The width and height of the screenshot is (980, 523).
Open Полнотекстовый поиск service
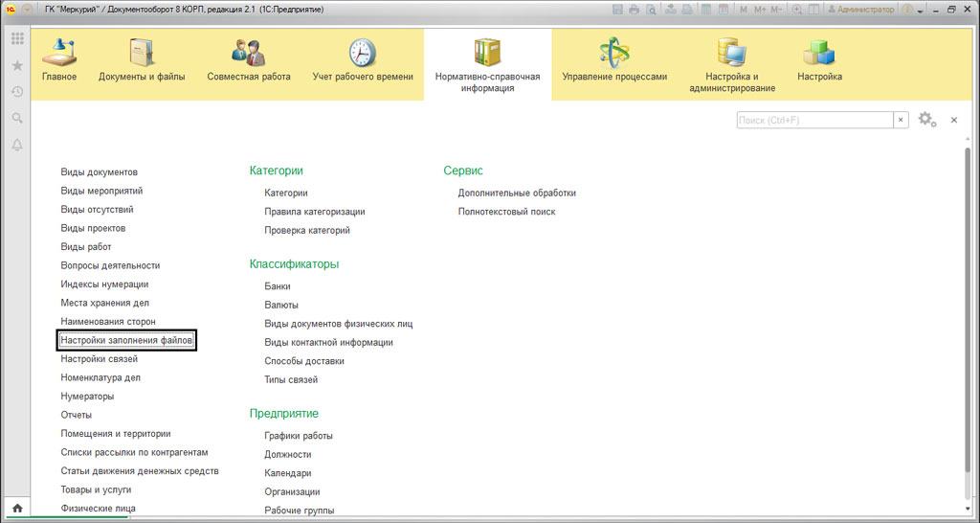pyautogui.click(x=506, y=212)
